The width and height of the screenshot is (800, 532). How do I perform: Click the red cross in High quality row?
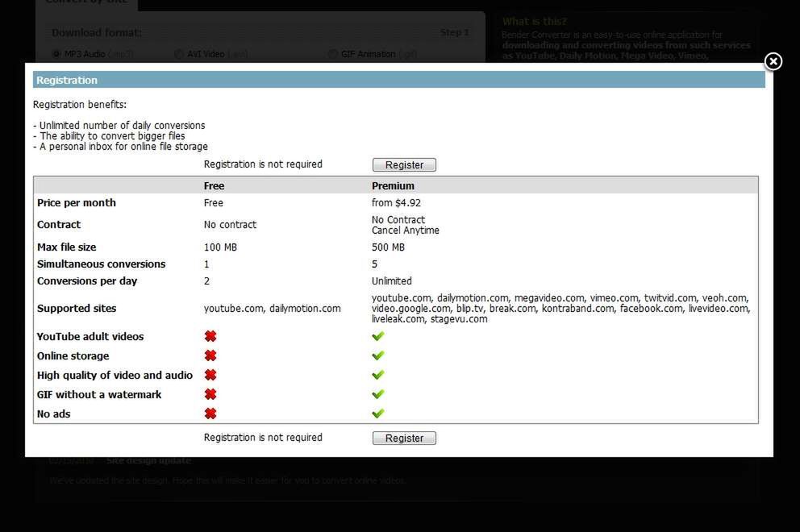tap(210, 375)
